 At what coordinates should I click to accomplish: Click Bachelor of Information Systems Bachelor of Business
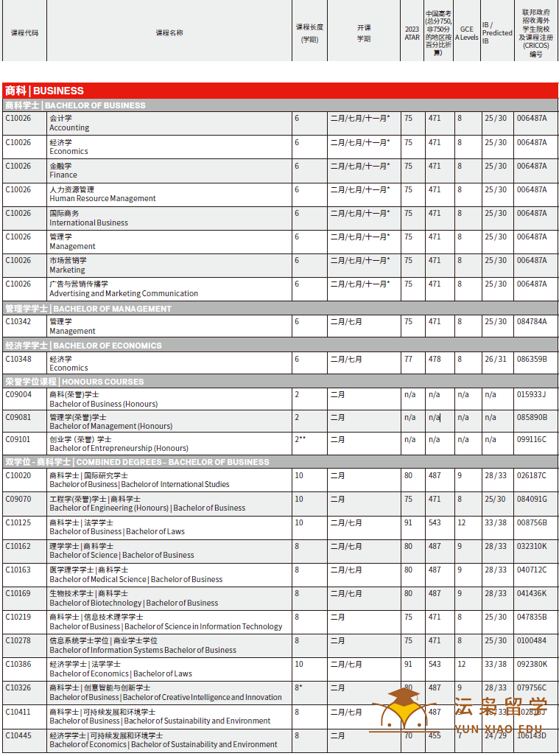coord(143,651)
